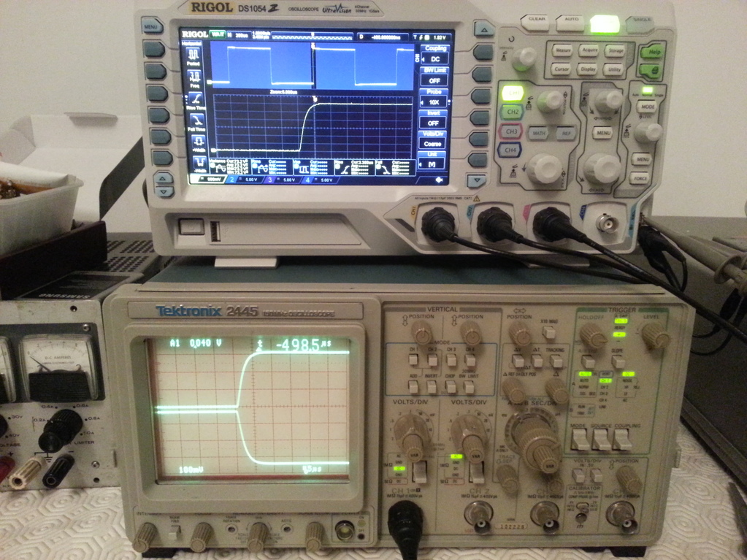The width and height of the screenshot is (747, 560).
Task: Click the Rigol intensity knob
Action: click(x=524, y=58)
